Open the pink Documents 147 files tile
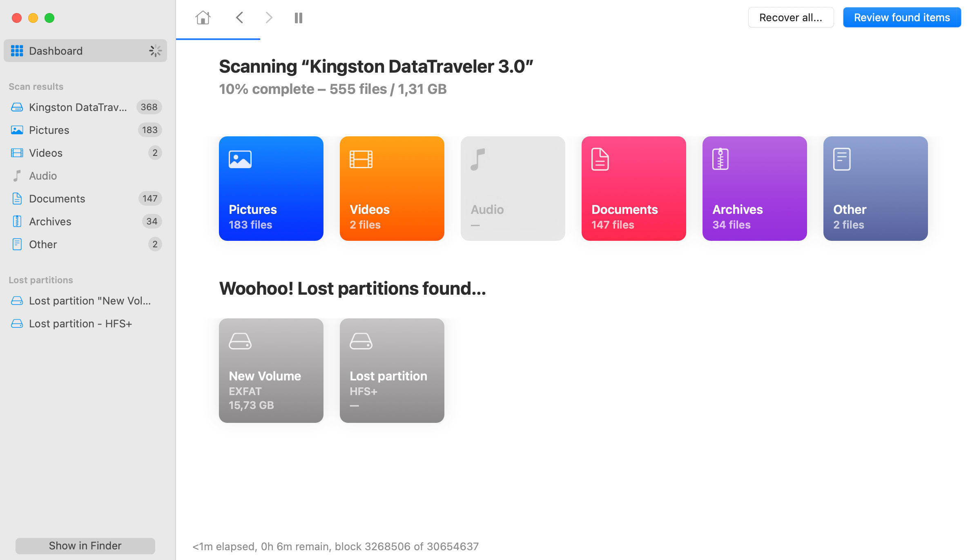Viewport: 968px width, 560px height. pos(633,188)
